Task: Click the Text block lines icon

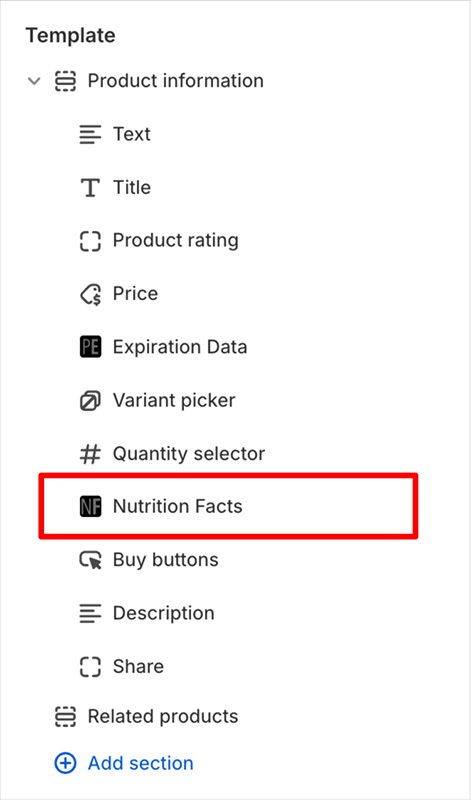Action: tap(90, 134)
